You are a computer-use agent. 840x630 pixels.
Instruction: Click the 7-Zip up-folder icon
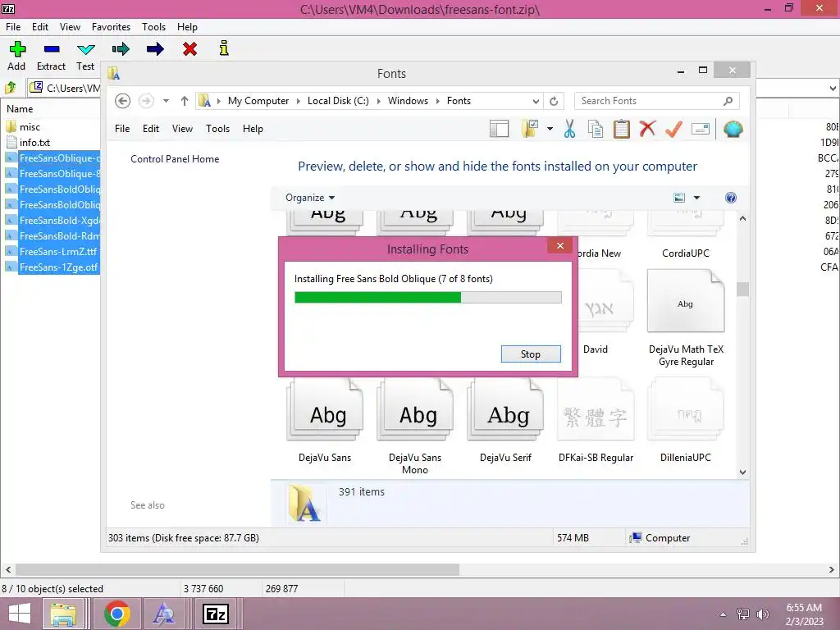click(x=11, y=88)
